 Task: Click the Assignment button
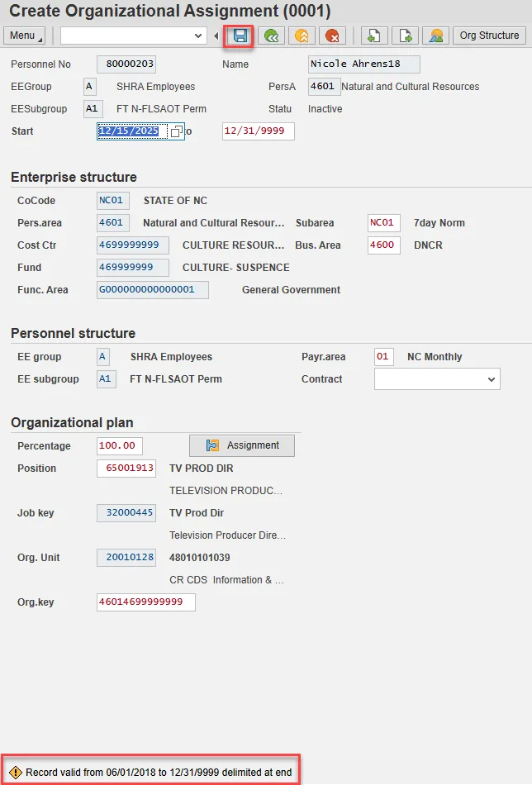[242, 445]
